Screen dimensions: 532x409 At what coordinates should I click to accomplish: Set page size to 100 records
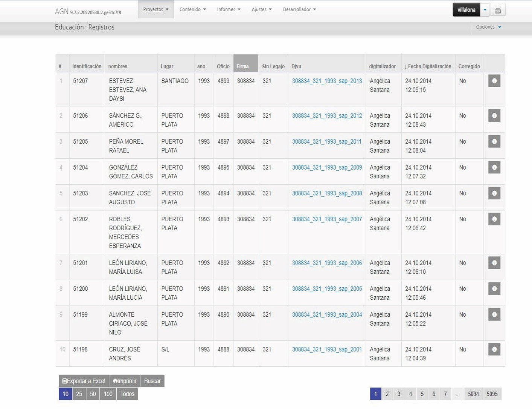click(x=108, y=394)
